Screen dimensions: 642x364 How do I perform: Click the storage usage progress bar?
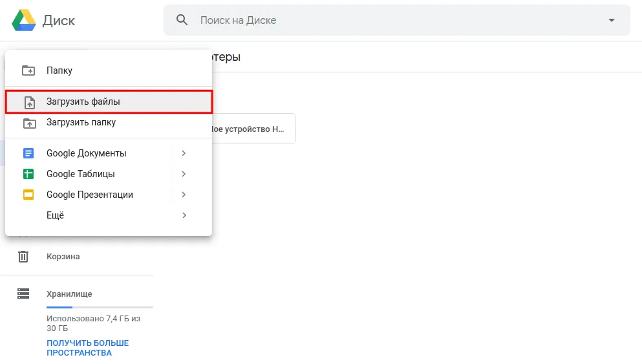[x=100, y=307]
